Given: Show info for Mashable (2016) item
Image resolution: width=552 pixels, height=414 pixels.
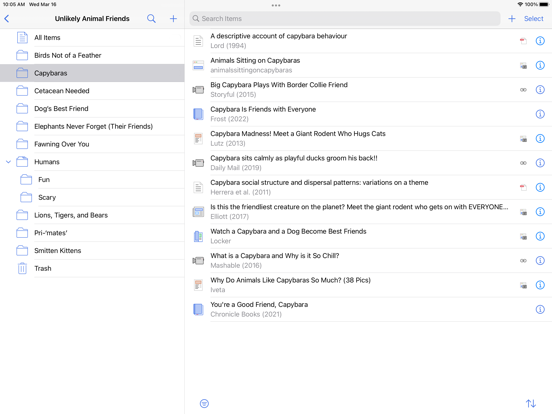Looking at the screenshot, I should pos(540,261).
